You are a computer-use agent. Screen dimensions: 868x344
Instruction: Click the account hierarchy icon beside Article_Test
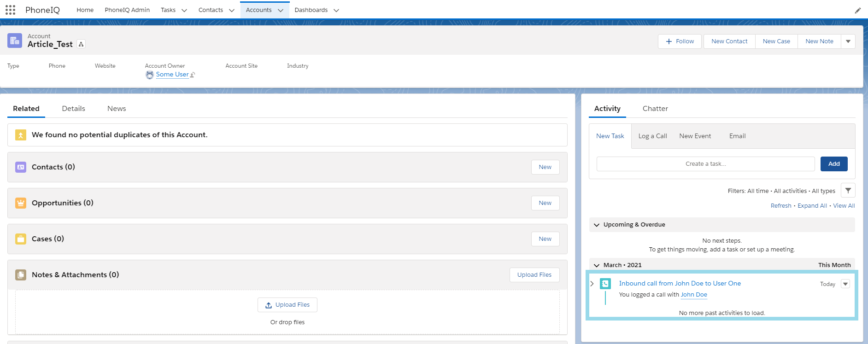point(81,44)
